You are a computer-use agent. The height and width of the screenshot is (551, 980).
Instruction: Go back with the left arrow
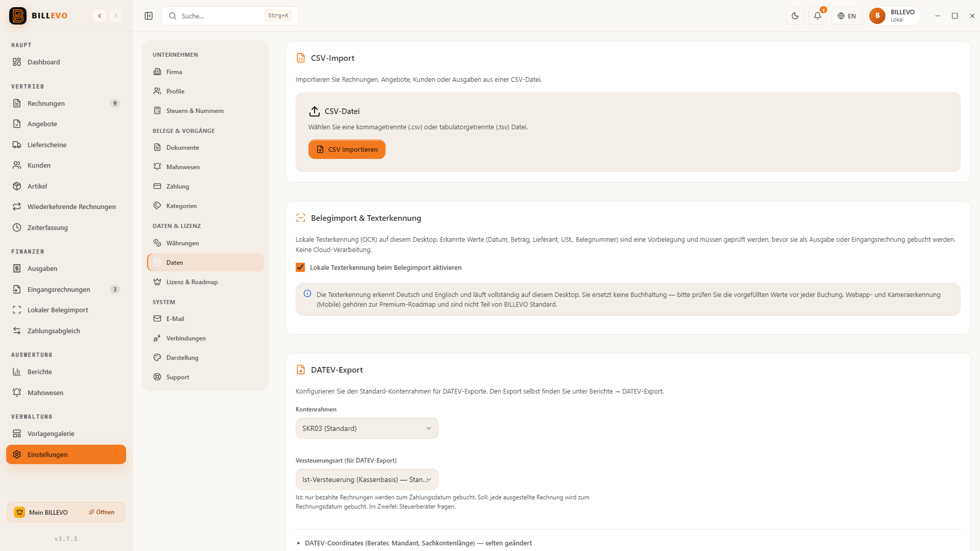click(x=100, y=16)
